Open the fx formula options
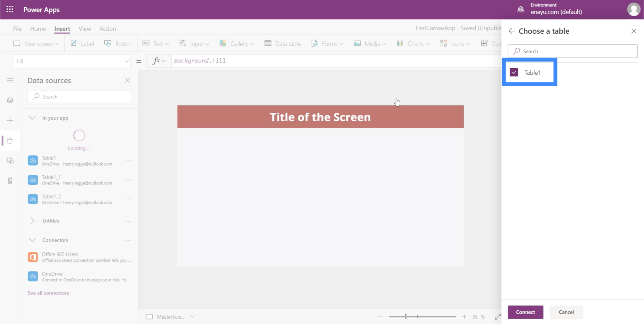Viewport: 644px width, 324px height. click(x=159, y=61)
